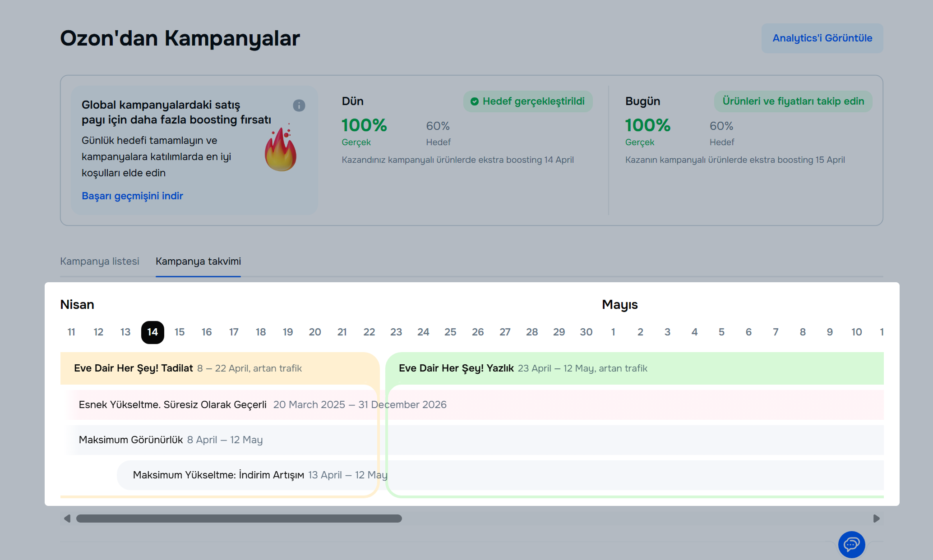Click the horizontal calendar scrollbar thumb
This screenshot has height=560, width=933.
(239, 519)
